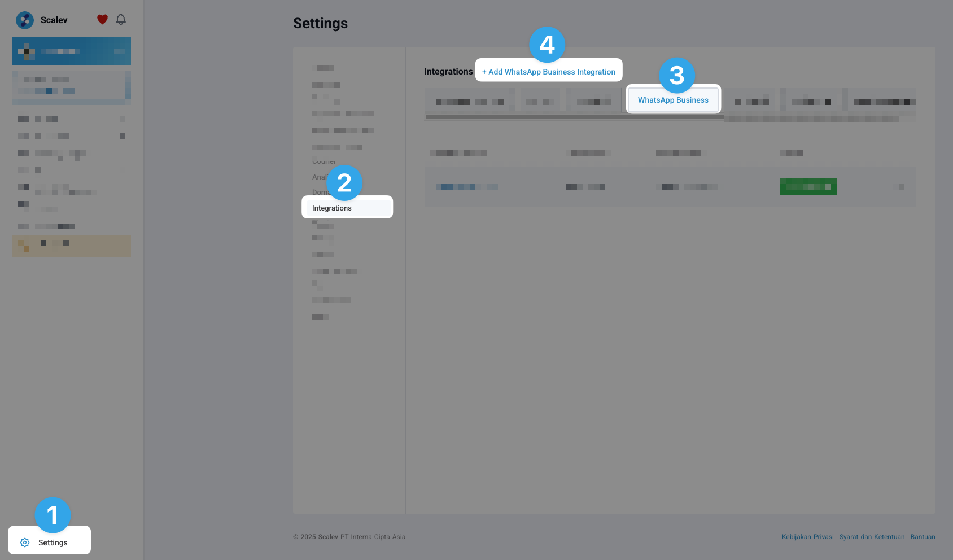Click the horizontal scrollbar under integration tabs
The width and height of the screenshot is (953, 560).
(x=574, y=117)
